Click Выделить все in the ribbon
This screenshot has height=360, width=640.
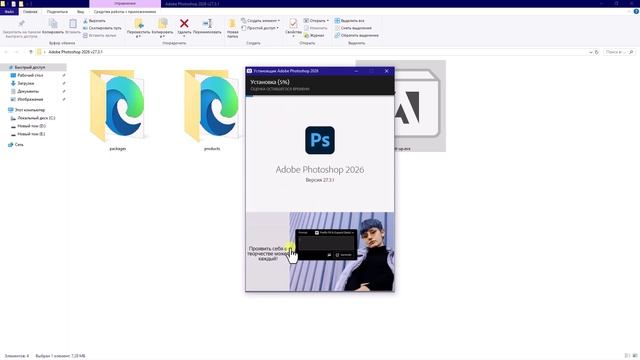coord(349,20)
